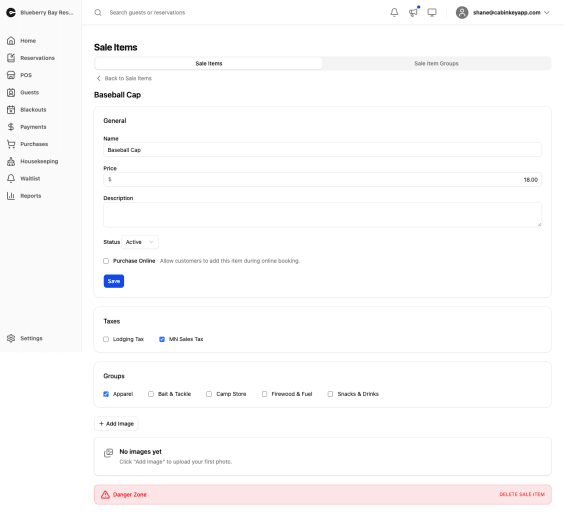The image size is (564, 520).
Task: Open the Purchases menu item
Action: 34,144
